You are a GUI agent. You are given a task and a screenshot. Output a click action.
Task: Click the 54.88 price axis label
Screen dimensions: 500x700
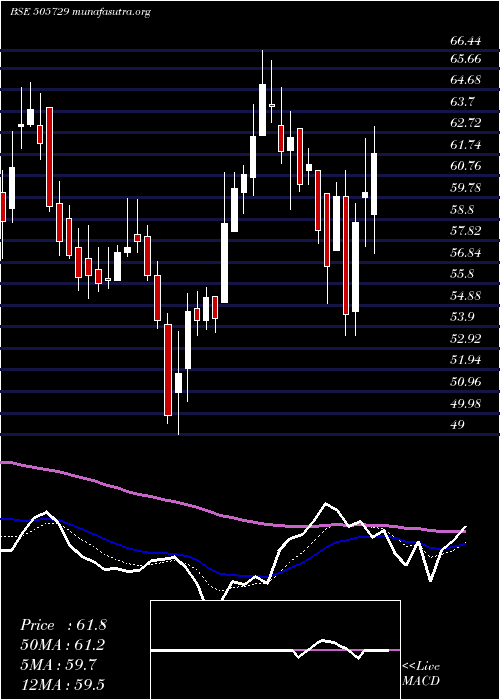(466, 296)
